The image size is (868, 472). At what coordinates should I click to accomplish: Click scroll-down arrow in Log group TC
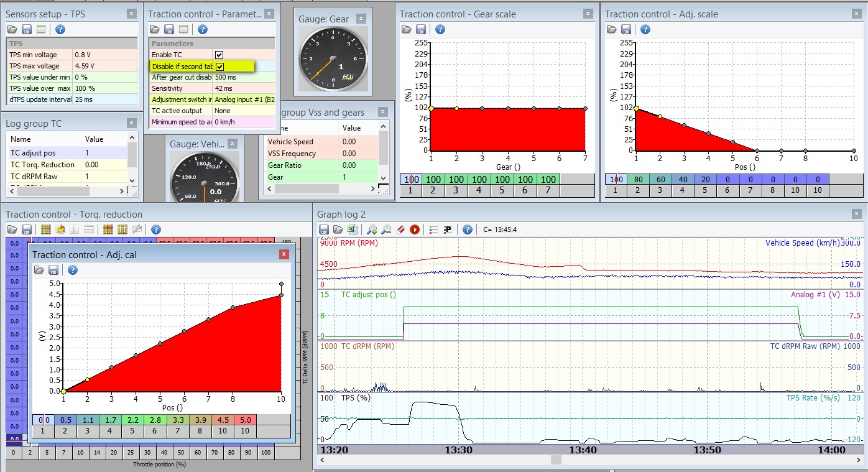click(x=132, y=180)
